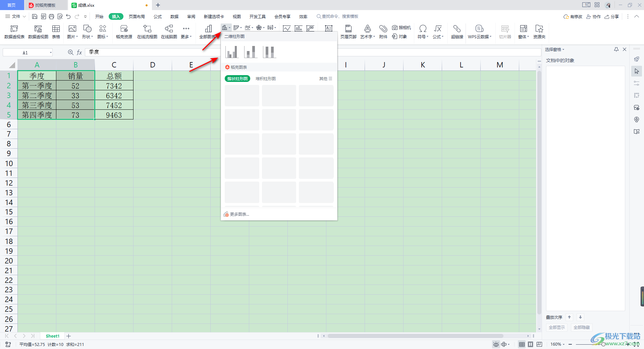
Task: Toggle eye protection mode in status bar
Action: click(x=496, y=344)
